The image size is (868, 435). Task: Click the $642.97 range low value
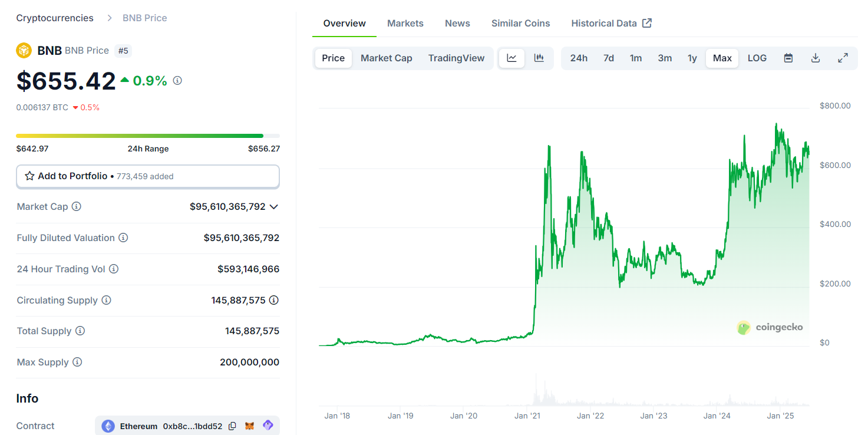32,149
